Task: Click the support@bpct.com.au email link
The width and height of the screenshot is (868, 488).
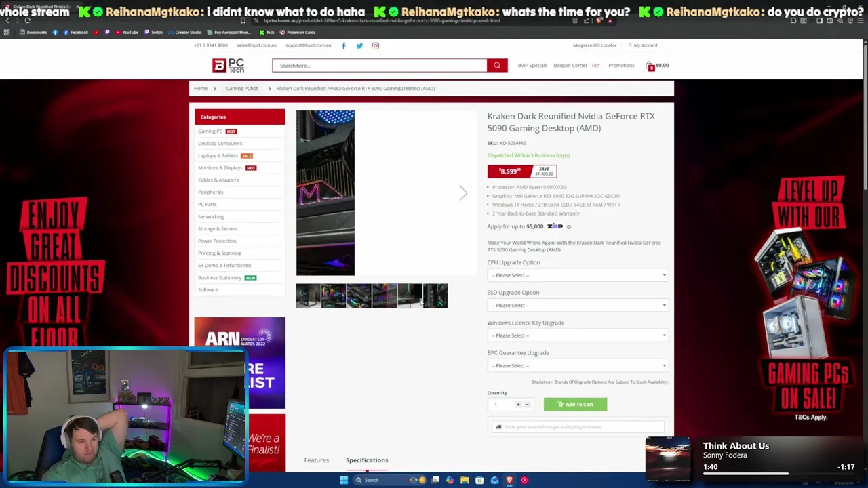Action: pyautogui.click(x=309, y=45)
